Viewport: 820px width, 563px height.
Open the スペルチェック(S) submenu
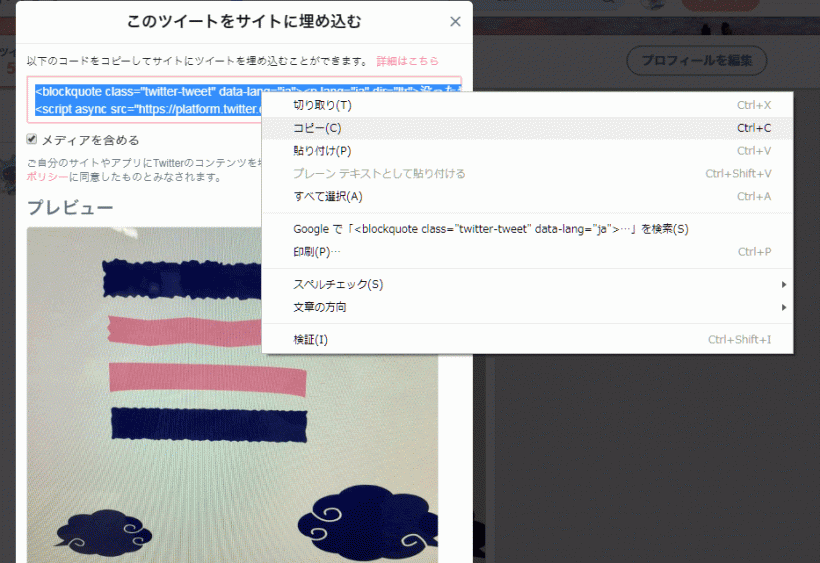[x=338, y=285]
